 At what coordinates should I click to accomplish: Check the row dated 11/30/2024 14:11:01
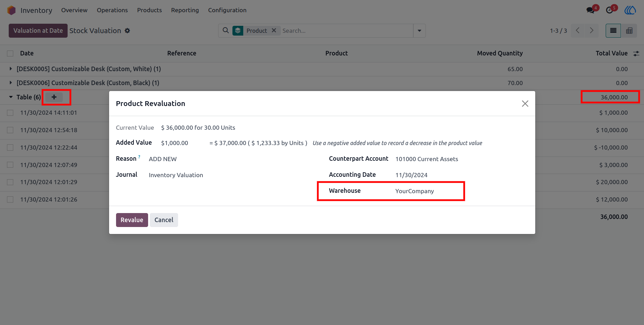10,113
